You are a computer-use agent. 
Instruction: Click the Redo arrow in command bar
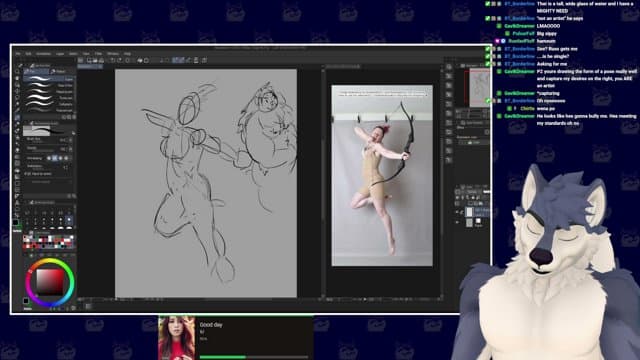120,60
